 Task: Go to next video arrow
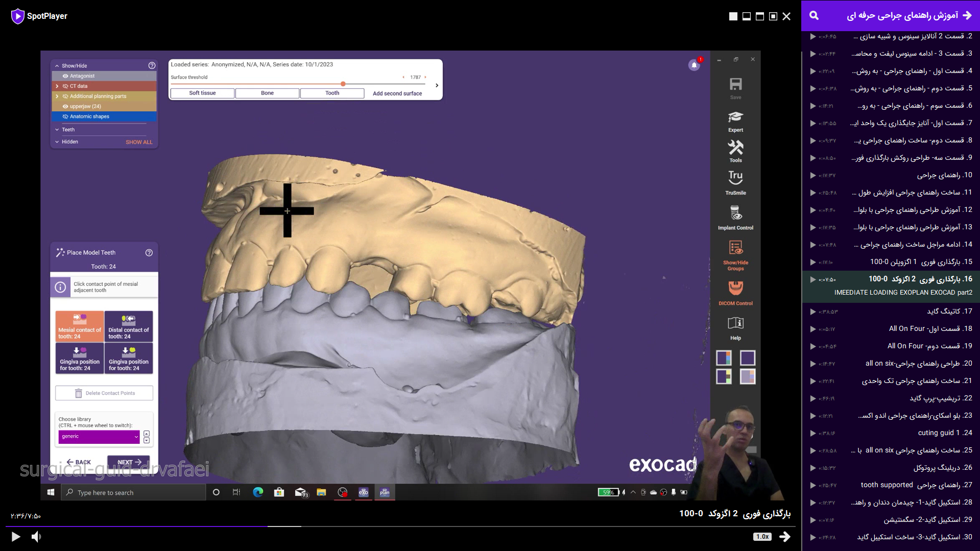(x=785, y=536)
